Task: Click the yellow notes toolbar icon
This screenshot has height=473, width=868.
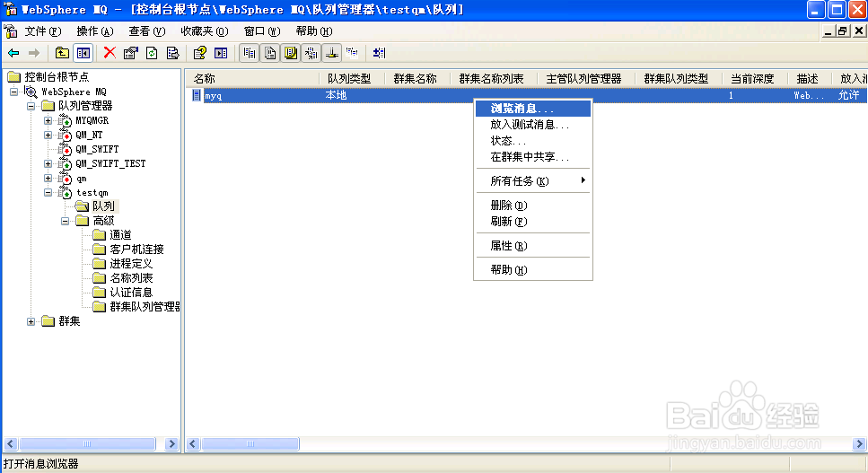Action: [291, 53]
